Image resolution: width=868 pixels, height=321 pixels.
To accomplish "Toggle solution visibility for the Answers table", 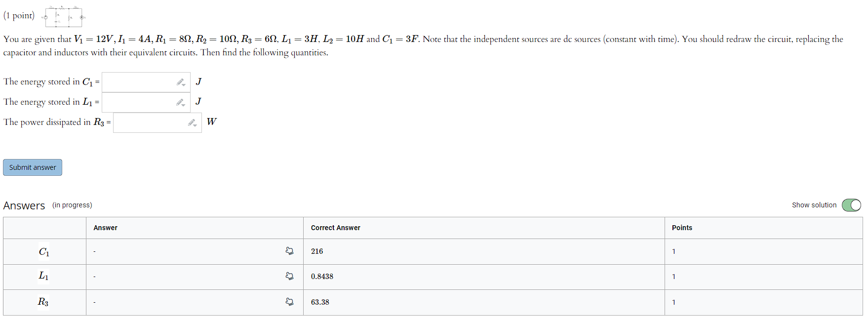I will (x=851, y=205).
